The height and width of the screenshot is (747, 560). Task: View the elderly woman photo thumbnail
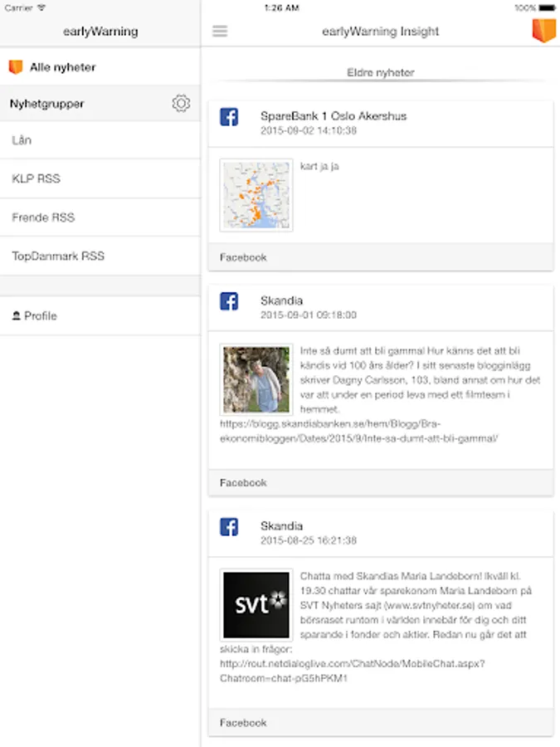click(x=256, y=379)
